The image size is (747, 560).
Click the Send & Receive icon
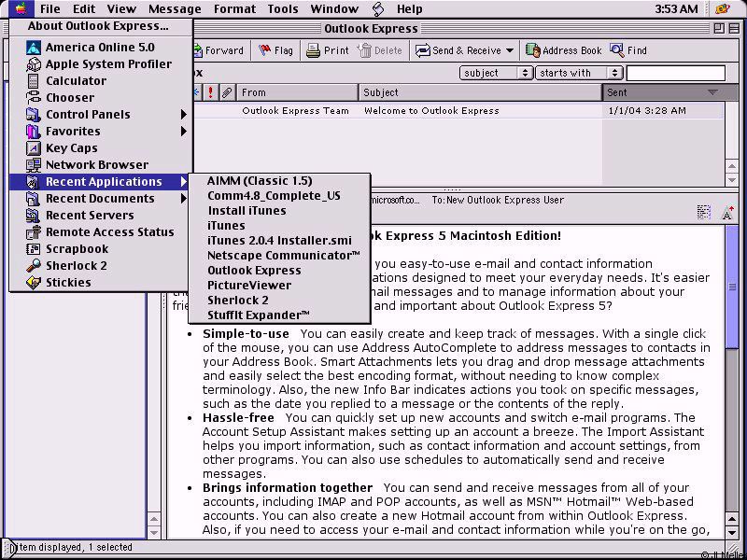(x=422, y=50)
